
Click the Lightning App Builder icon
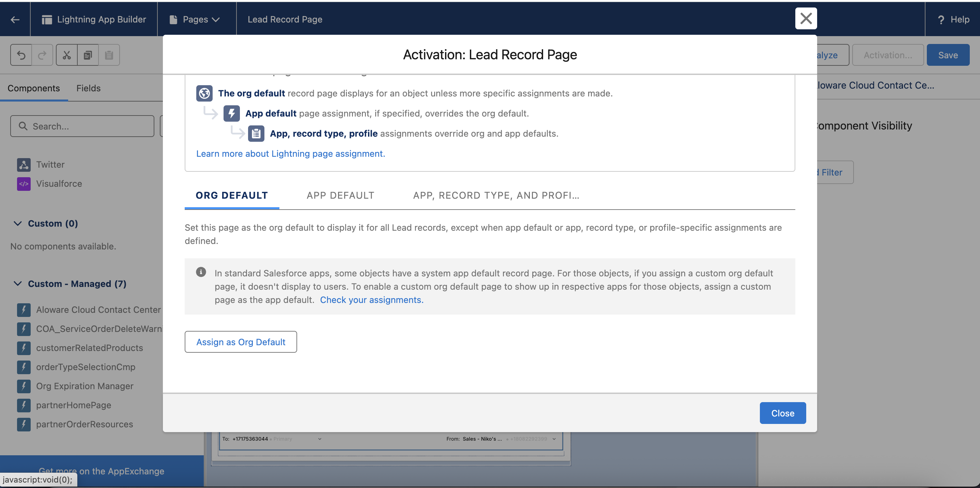47,19
